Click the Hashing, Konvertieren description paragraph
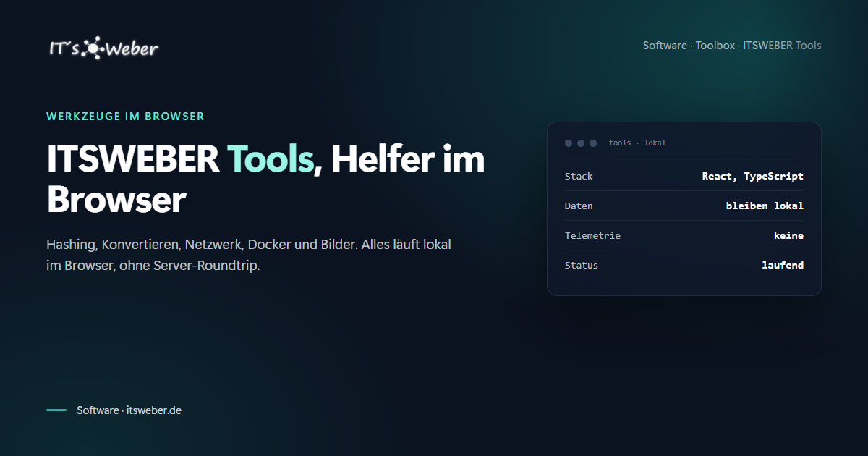The image size is (868, 456). (249, 255)
